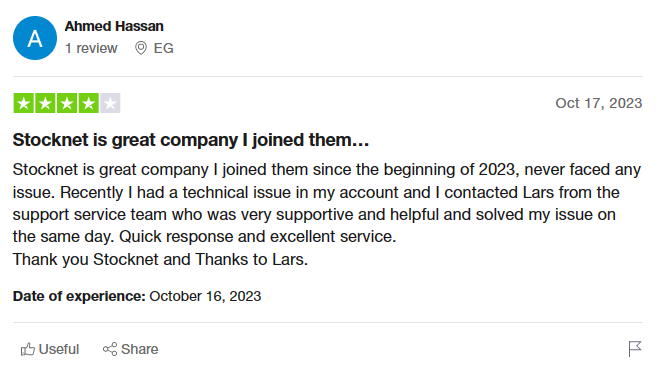The image size is (663, 369).
Task: Open Ahmed Hassan's reviewer profile name
Action: [x=114, y=26]
